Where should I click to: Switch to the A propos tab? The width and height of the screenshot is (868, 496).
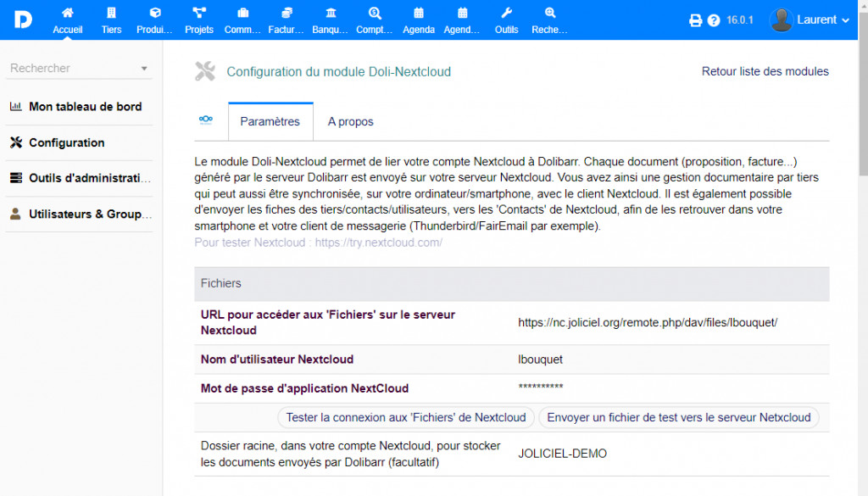(350, 121)
